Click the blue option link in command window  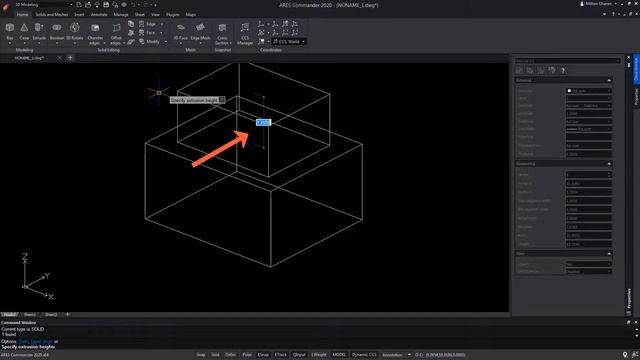pos(35,341)
